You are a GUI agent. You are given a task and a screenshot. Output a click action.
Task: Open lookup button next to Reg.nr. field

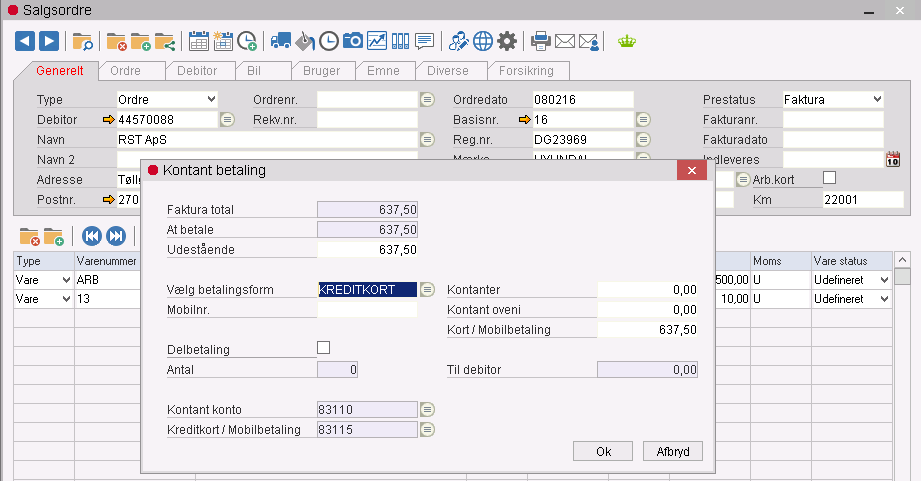pyautogui.click(x=644, y=139)
